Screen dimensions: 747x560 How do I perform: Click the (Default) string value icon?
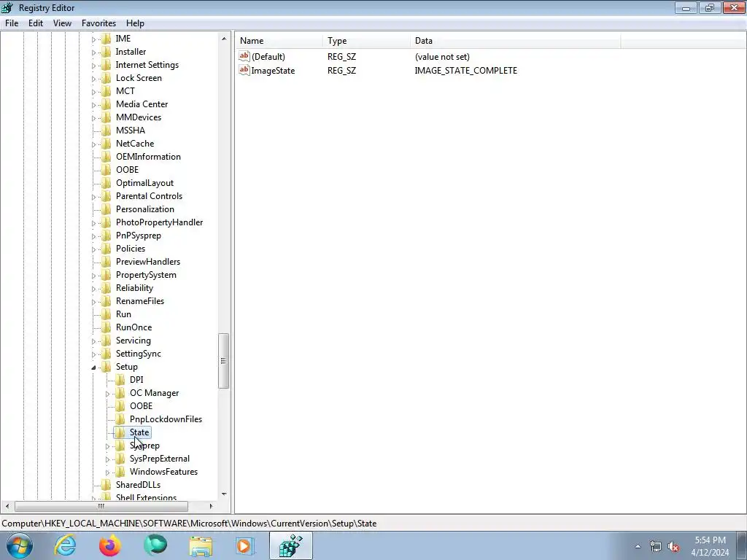click(x=244, y=56)
